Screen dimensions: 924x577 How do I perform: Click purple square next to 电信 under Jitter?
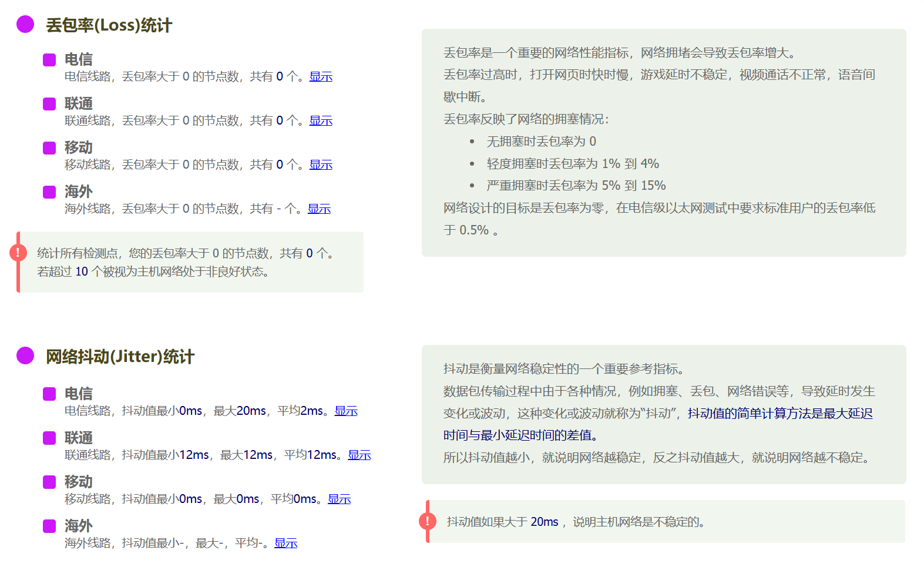(x=49, y=394)
